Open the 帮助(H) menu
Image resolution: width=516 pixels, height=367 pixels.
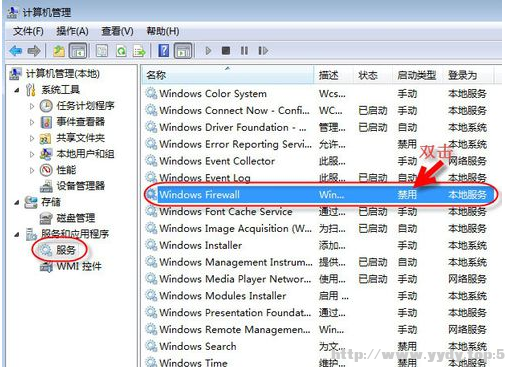pyautogui.click(x=163, y=31)
